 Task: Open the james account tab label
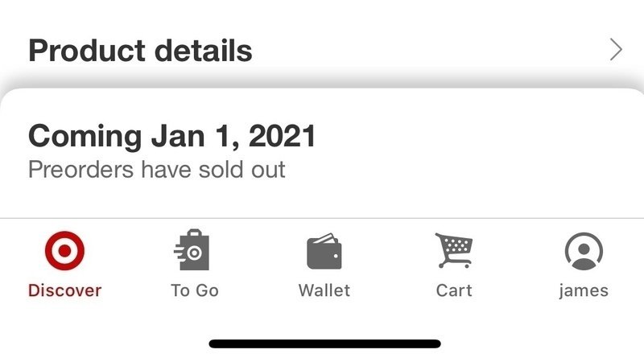(x=584, y=290)
